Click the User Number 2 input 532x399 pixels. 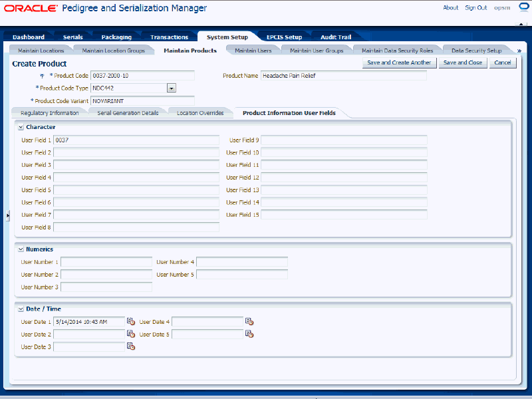[x=106, y=275]
